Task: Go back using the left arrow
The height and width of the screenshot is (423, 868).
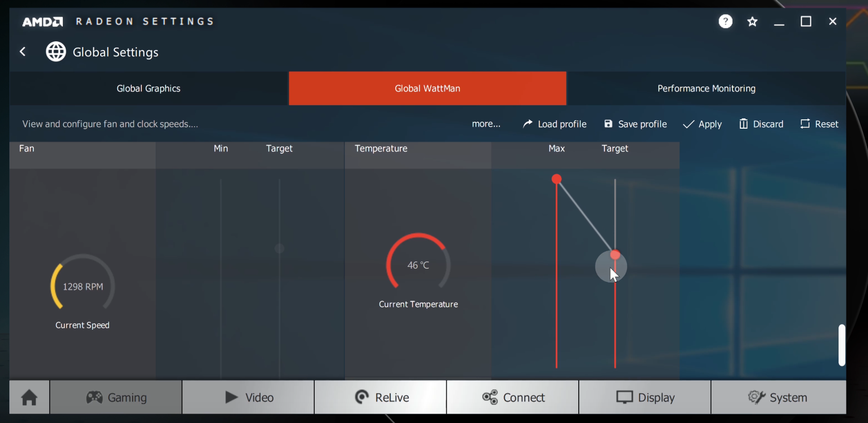Action: coord(23,52)
